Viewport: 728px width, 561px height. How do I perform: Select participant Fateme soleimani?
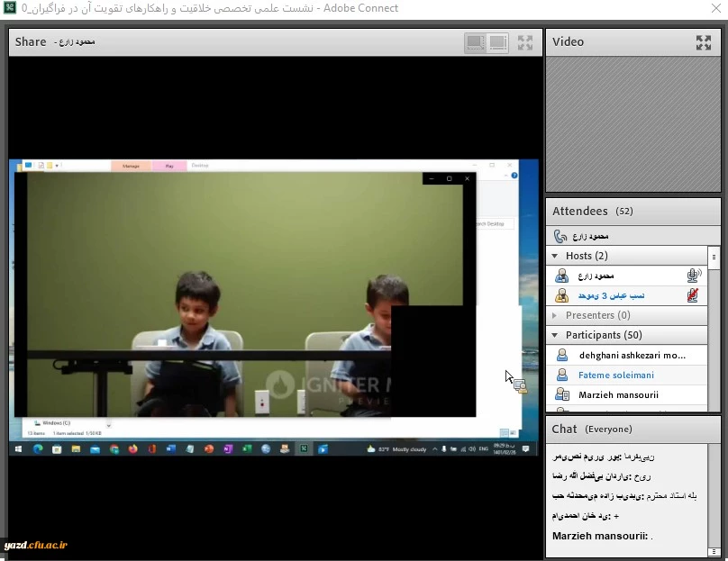pos(616,375)
